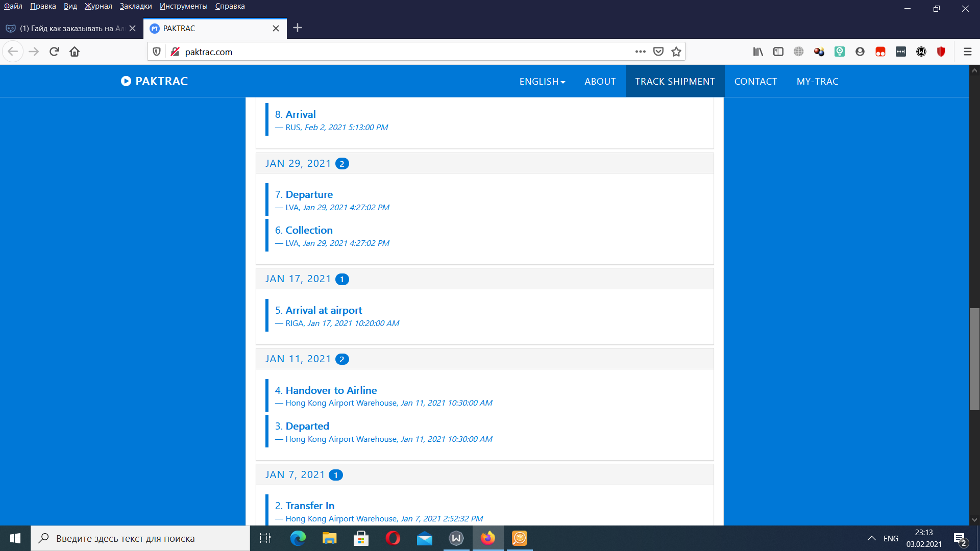Viewport: 980px width, 551px height.
Task: Open tracking protection shield in address bar
Action: pyautogui.click(x=157, y=52)
